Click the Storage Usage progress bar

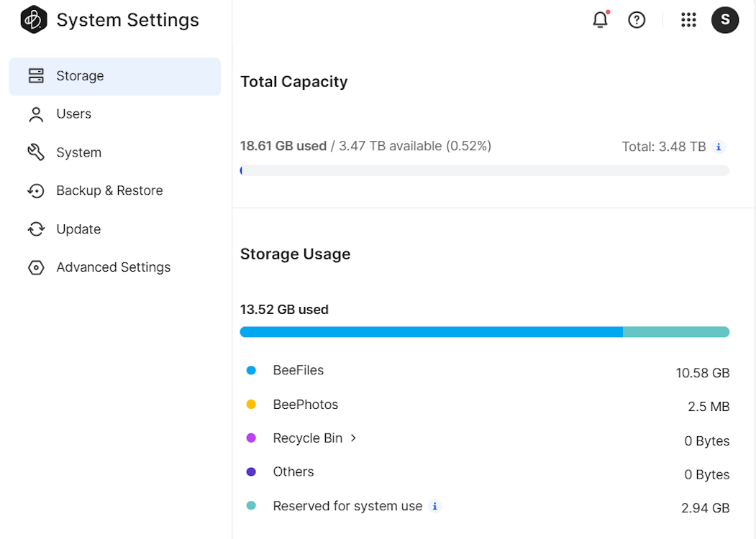click(484, 331)
